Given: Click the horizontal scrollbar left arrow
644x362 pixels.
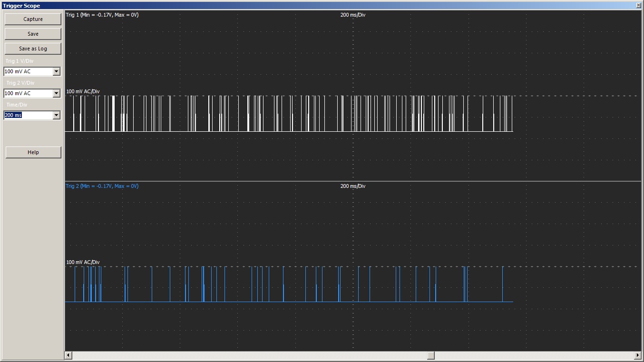Looking at the screenshot, I should (x=68, y=355).
